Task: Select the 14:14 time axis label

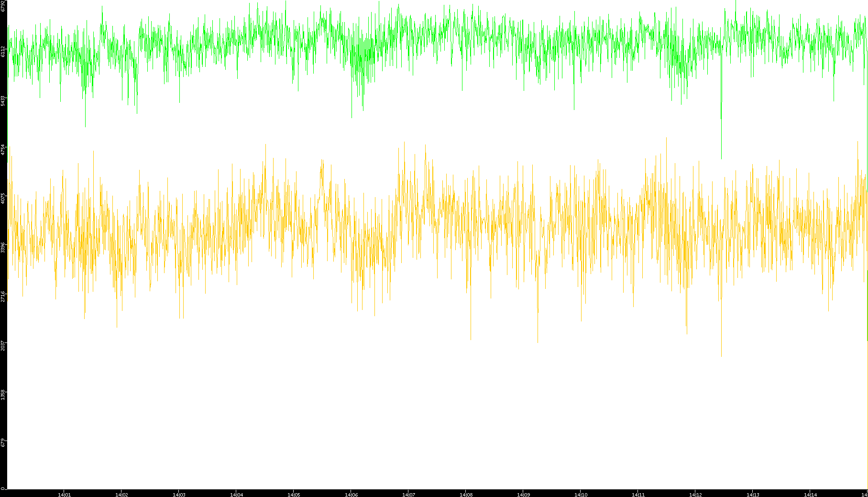Action: 810,495
